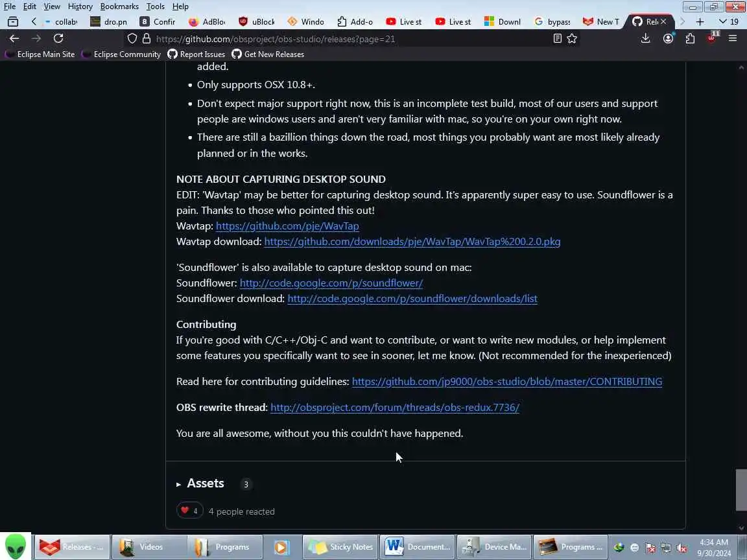Open the Extensions puzzle icon
Image resolution: width=747 pixels, height=560 pixels.
(690, 39)
